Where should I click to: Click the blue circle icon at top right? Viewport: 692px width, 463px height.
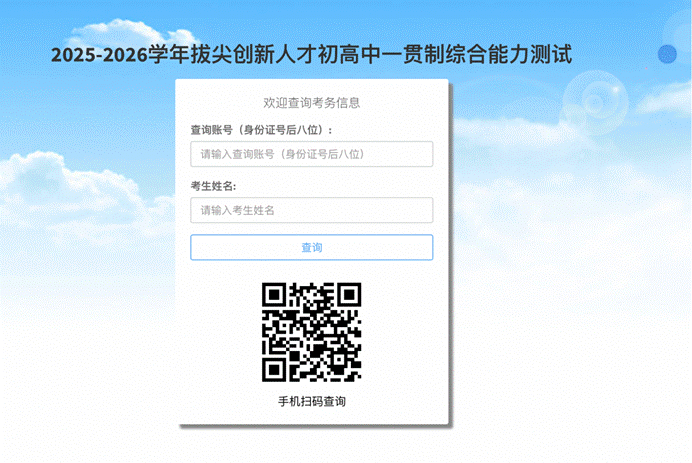click(x=667, y=54)
